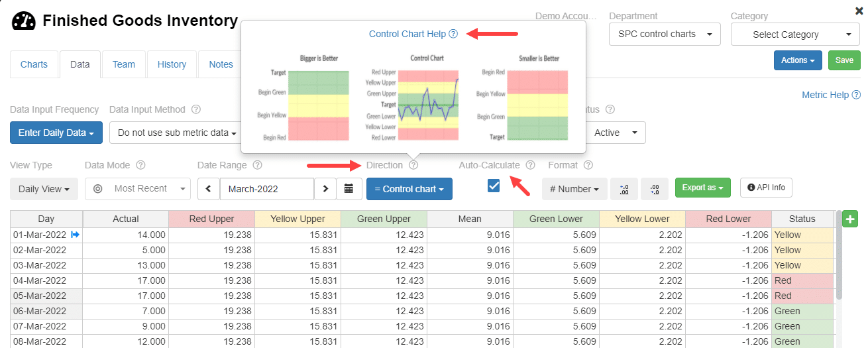The width and height of the screenshot is (868, 348).
Task: Click blue arrow icon on 01-Mar-2022 row
Action: (75, 235)
